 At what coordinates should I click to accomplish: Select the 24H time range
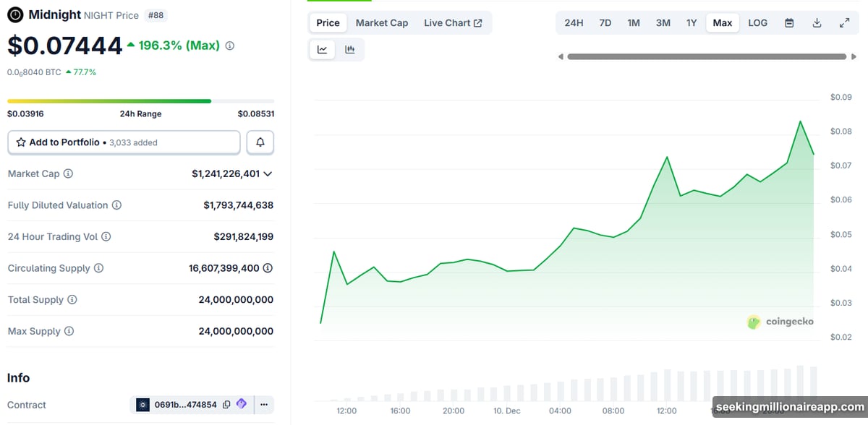point(574,23)
